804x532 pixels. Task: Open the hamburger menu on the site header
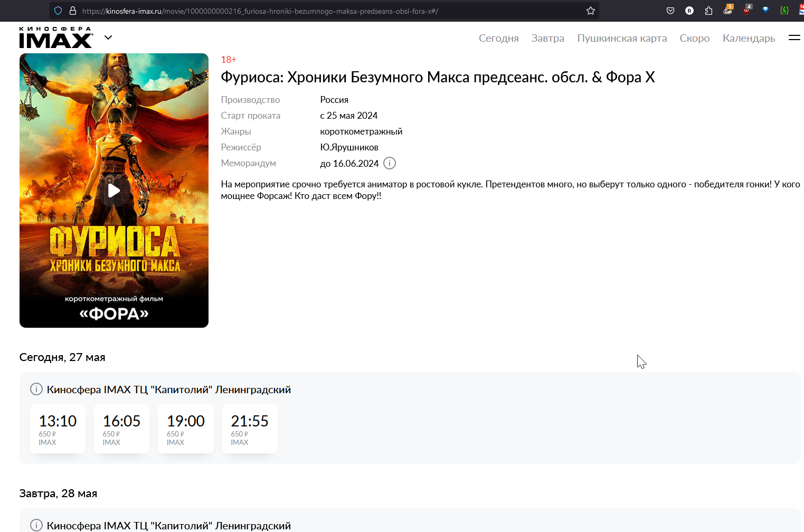(x=794, y=37)
